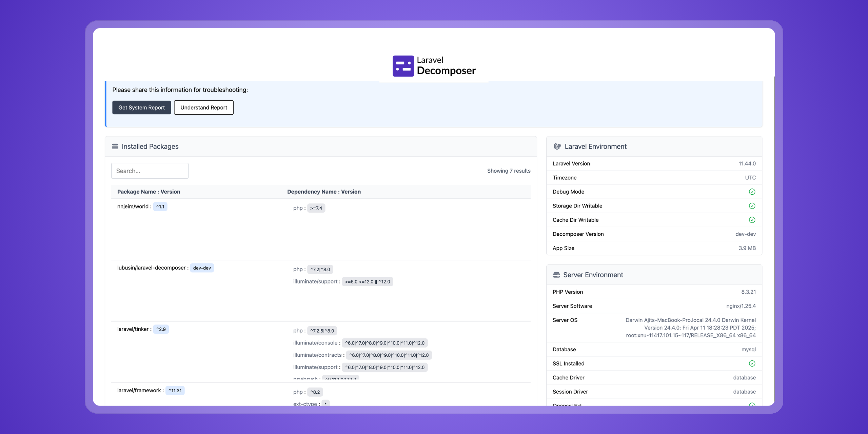Click the Laravel Version value 11.44.0

pos(747,163)
